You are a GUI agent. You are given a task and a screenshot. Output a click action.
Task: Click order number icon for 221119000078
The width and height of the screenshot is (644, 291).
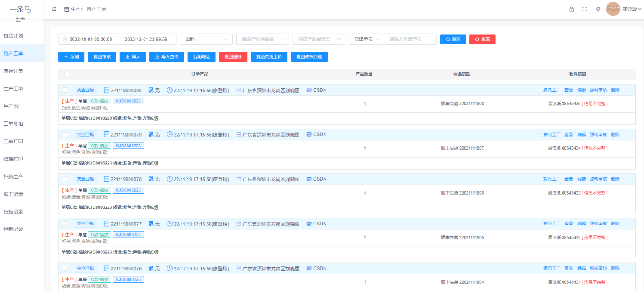coord(106,179)
